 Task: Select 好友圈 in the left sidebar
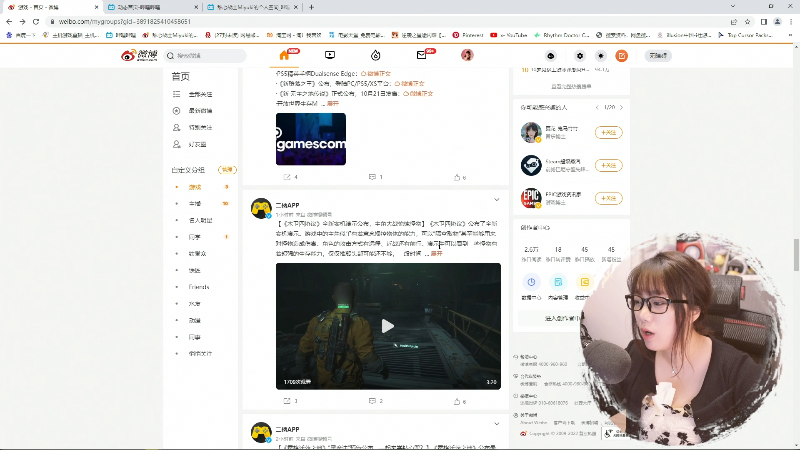pos(197,144)
